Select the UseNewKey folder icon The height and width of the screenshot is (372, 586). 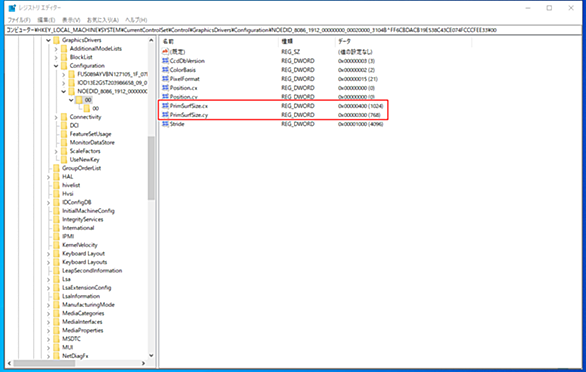64,160
